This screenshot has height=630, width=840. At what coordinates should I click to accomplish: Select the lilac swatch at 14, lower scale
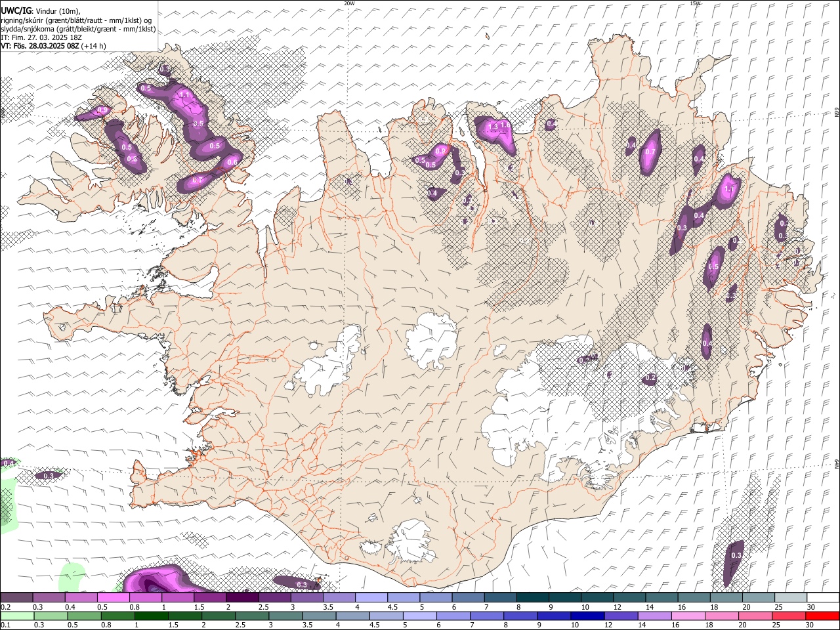654,616
